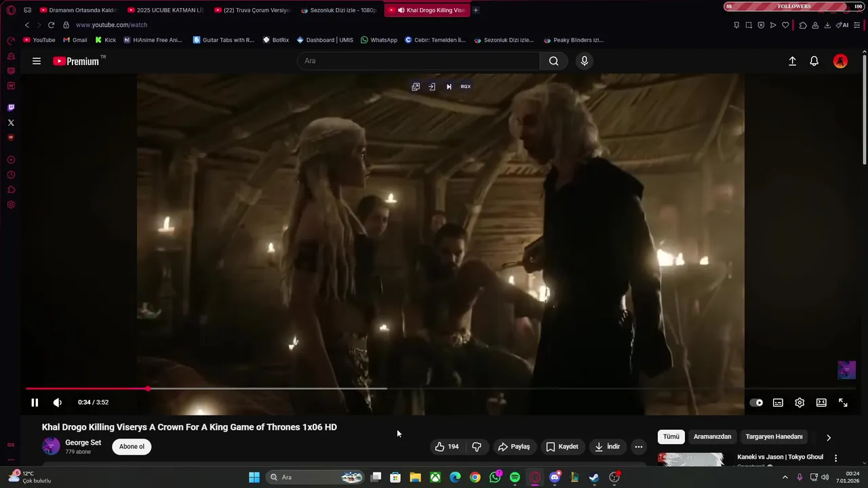This screenshot has height=488, width=868.
Task: Show hidden system tray icons chevron
Action: coord(785,477)
